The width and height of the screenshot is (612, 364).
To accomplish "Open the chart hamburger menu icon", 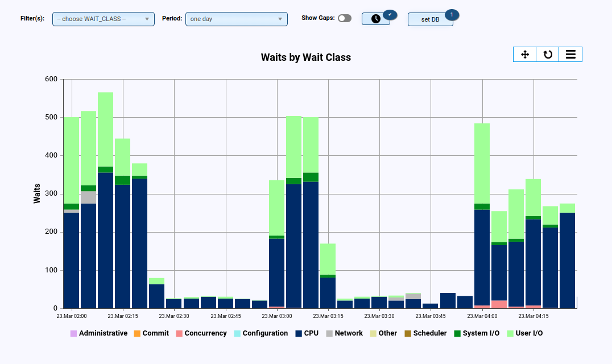I will (570, 54).
